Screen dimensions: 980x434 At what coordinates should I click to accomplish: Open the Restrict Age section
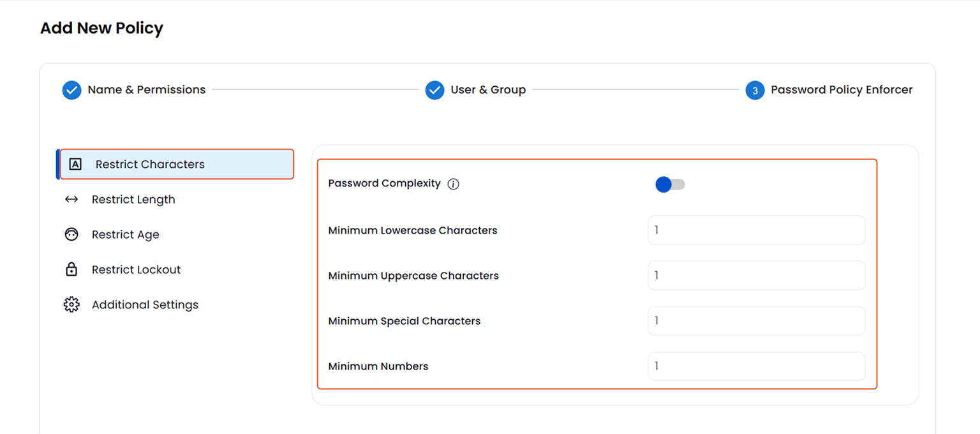pyautogui.click(x=125, y=234)
